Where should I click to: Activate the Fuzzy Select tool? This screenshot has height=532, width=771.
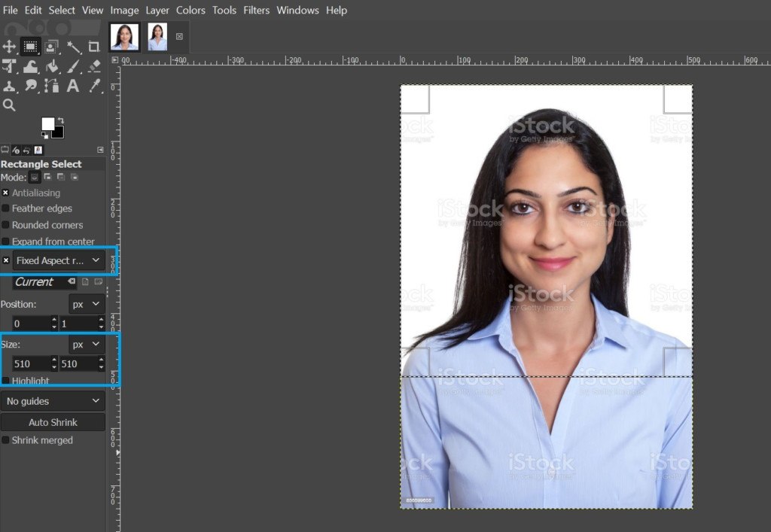[x=74, y=47]
